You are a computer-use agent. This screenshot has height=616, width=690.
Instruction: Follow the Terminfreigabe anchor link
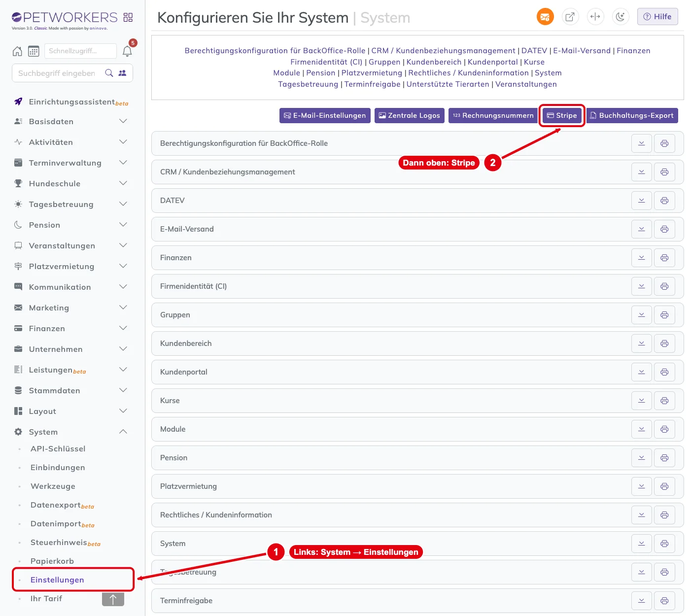(x=373, y=84)
